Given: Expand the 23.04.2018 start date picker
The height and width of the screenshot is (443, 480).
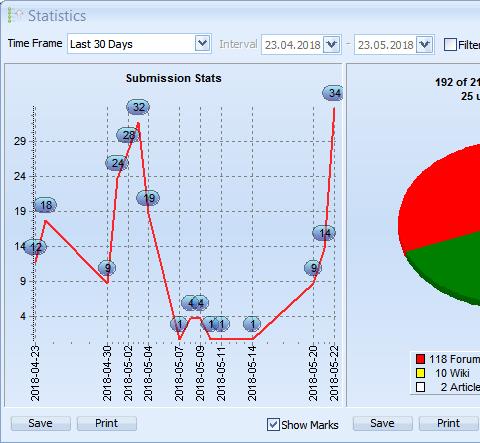Looking at the screenshot, I should [x=331, y=44].
